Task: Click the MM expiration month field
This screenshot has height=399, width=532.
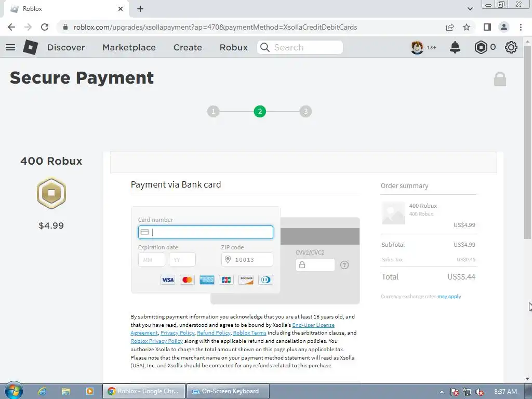Action: click(x=152, y=260)
